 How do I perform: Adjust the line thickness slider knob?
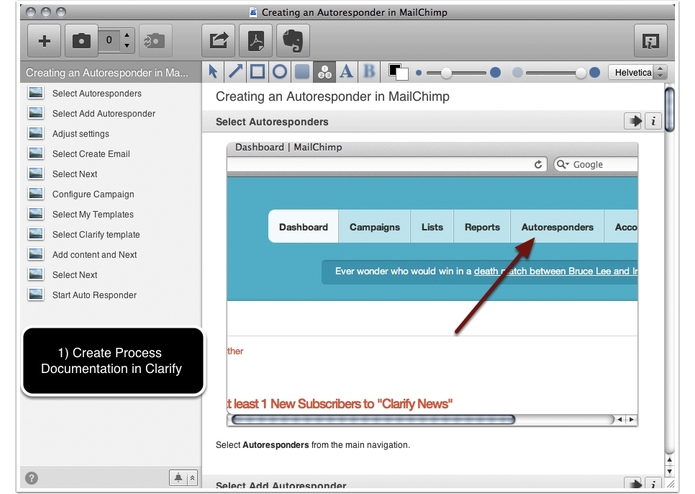tap(446, 73)
